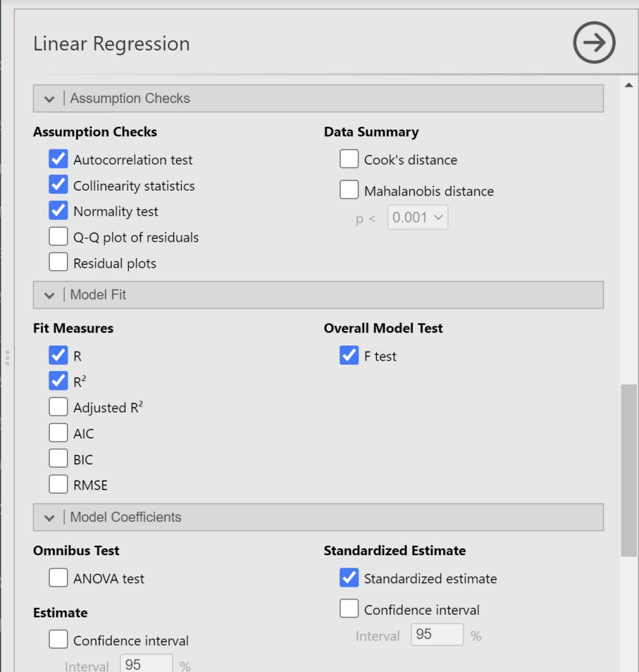Enable the RMSE fit measure

click(x=59, y=486)
